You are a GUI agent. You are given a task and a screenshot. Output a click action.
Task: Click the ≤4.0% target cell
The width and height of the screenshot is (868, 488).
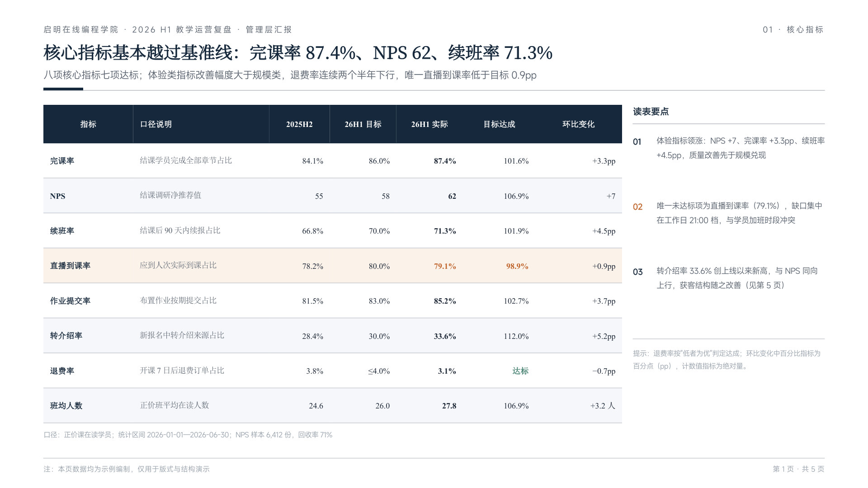379,371
